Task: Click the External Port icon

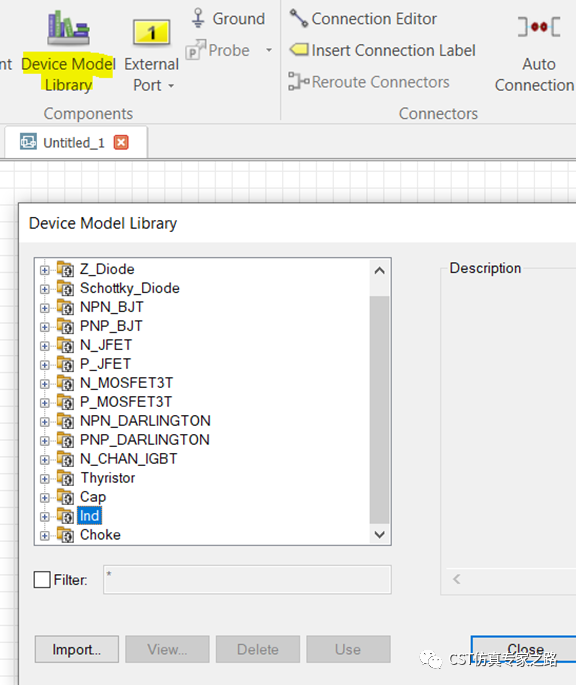Action: pyautogui.click(x=151, y=33)
